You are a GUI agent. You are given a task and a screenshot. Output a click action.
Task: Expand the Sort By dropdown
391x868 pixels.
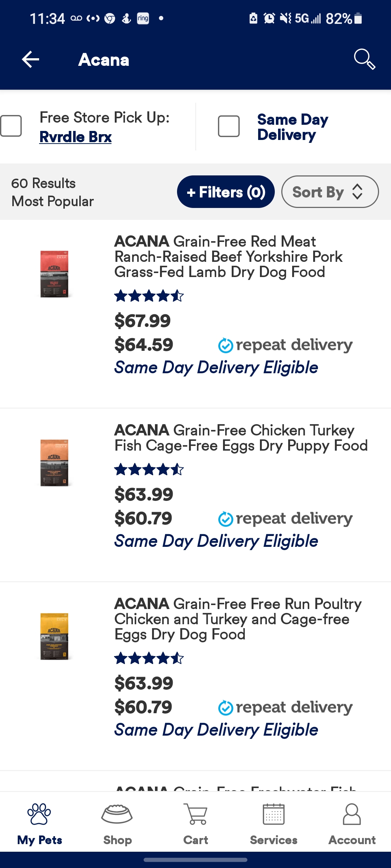330,192
